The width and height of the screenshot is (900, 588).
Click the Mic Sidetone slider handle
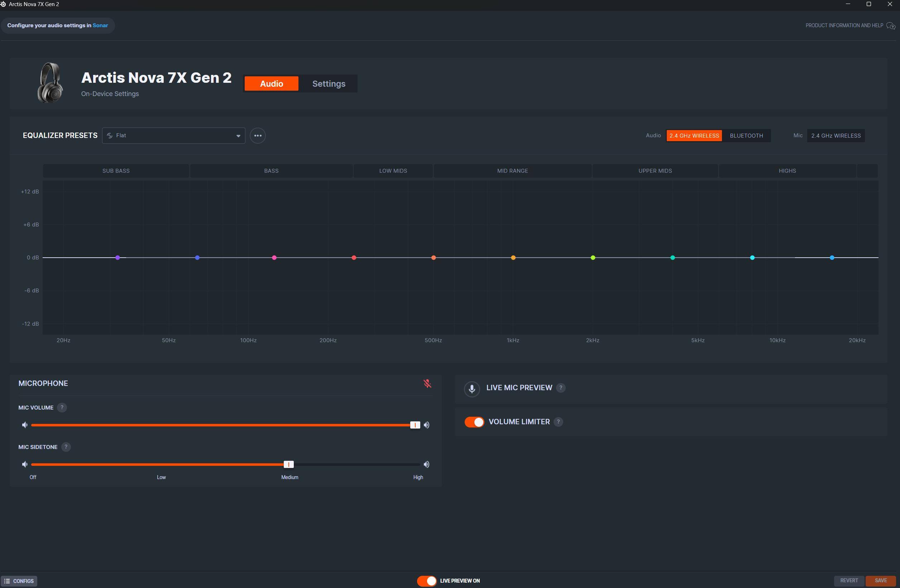point(288,464)
